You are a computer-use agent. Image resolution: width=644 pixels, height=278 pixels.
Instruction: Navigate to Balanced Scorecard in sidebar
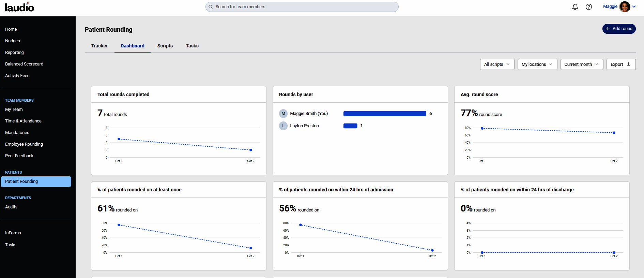24,64
